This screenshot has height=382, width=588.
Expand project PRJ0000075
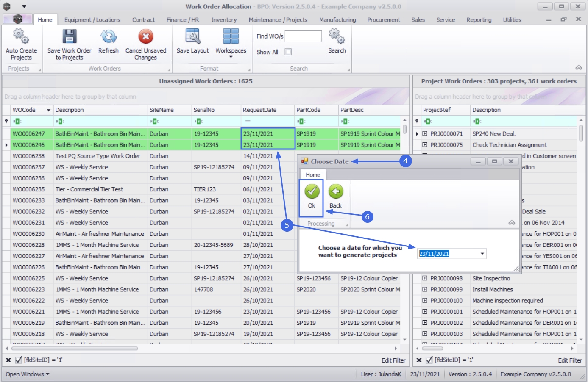tap(425, 145)
